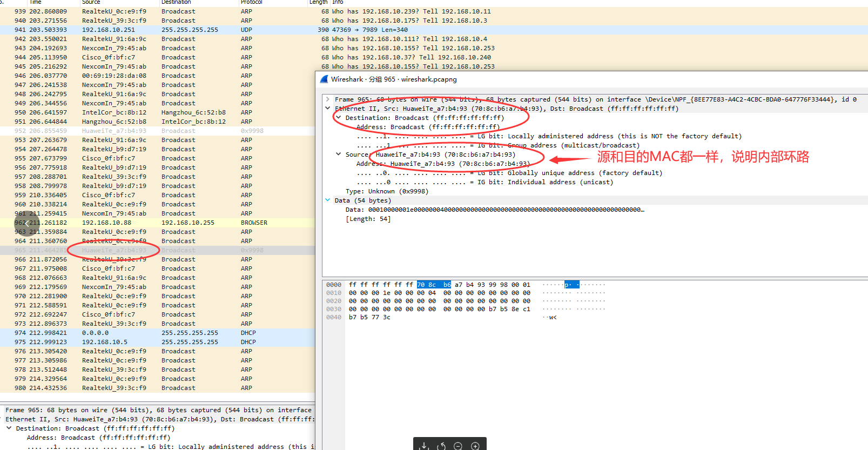Sort the packet list by the Length column header

point(318,2)
